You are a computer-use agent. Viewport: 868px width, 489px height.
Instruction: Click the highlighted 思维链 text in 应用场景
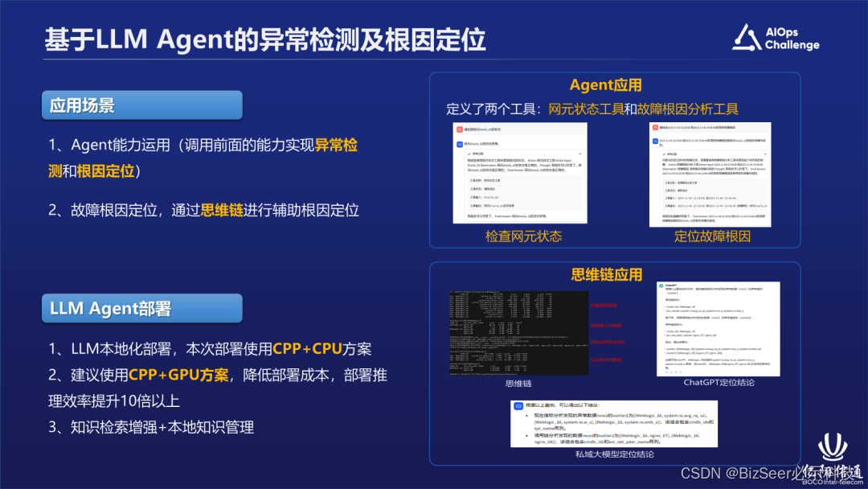[x=222, y=211]
